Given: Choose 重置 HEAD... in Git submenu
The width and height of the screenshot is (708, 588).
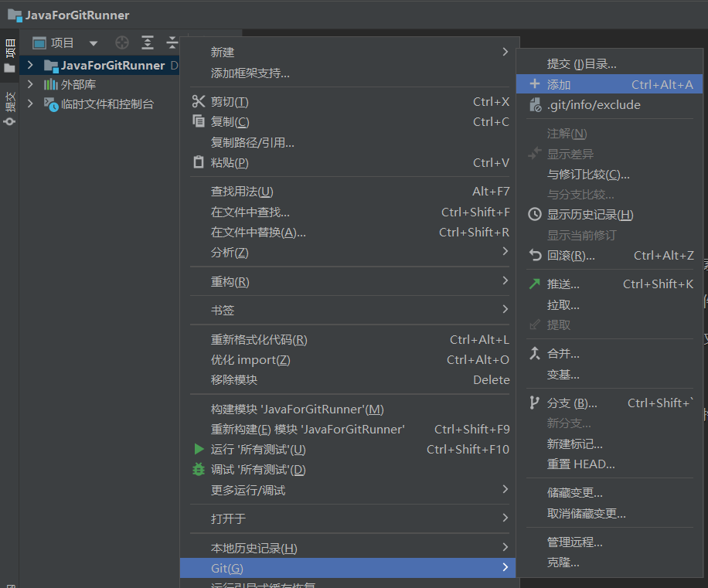Looking at the screenshot, I should tap(610, 464).
